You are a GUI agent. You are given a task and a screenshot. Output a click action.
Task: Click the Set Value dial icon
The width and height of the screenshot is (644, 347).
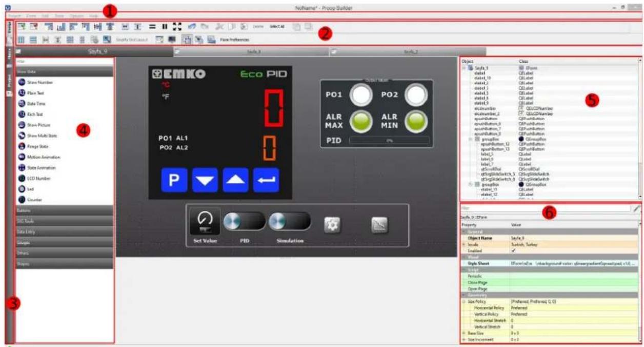(205, 222)
